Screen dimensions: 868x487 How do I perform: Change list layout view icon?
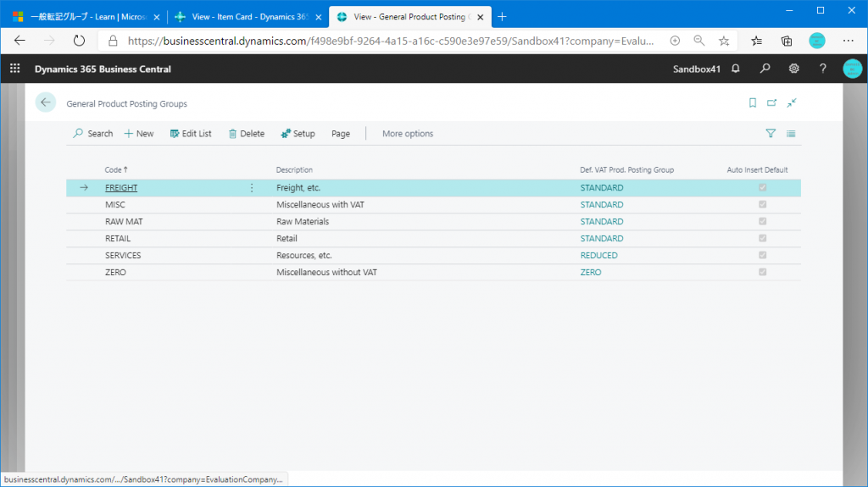(791, 133)
